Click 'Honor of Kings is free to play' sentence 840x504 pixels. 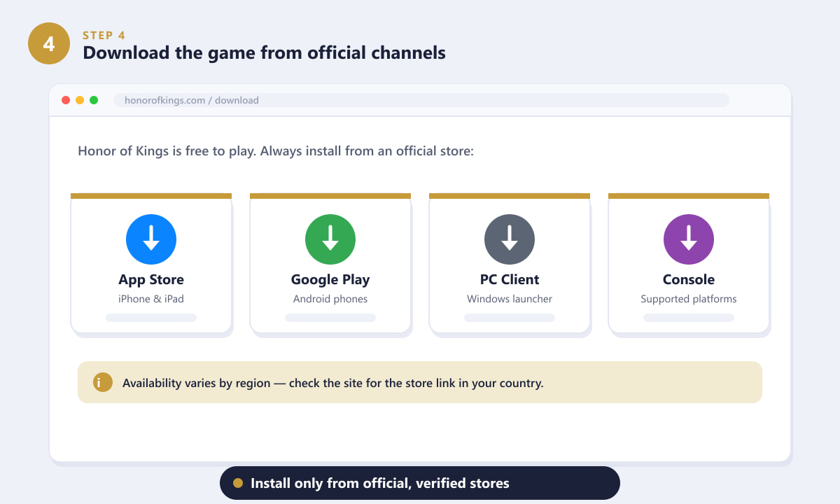(x=276, y=151)
